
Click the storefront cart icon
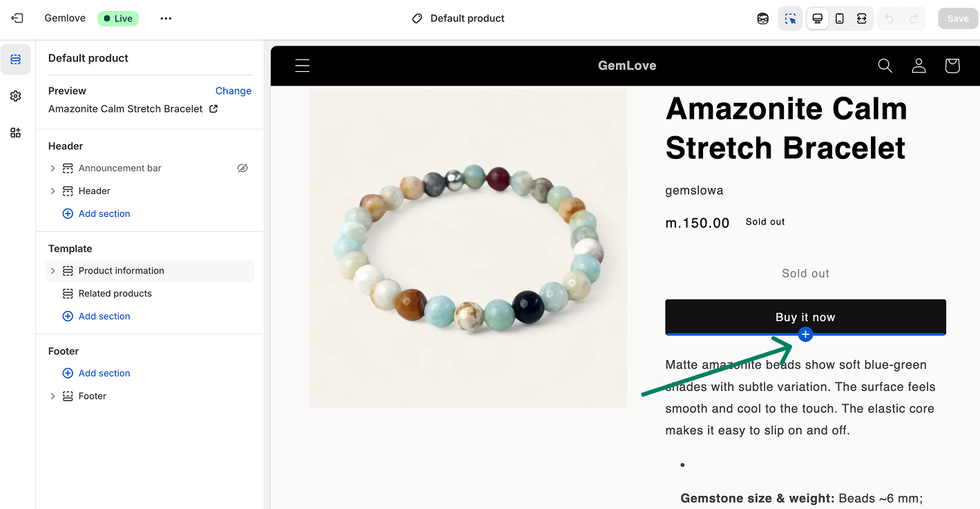coord(952,66)
